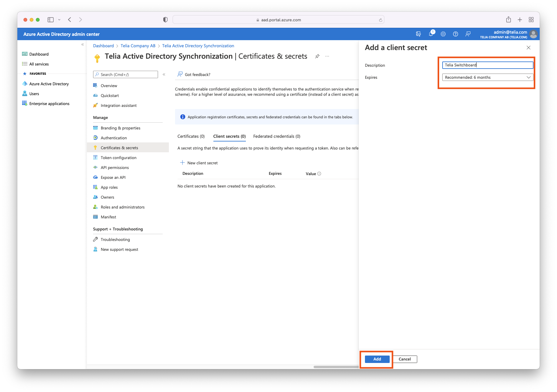Open a new Safari tab
Viewport: 557px width, 392px height.
pos(520,20)
